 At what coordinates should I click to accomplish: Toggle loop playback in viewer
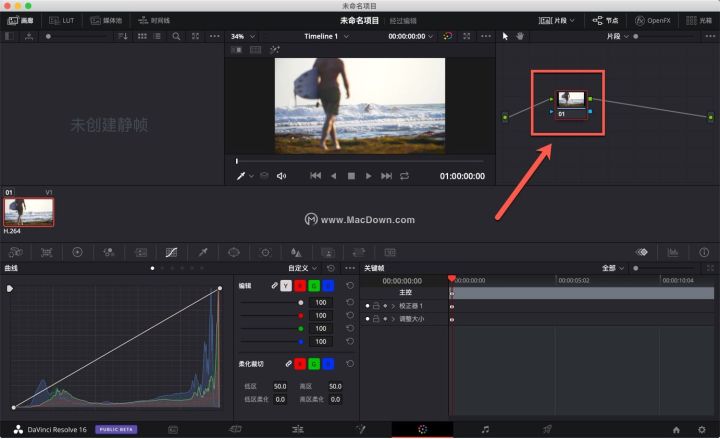click(x=404, y=176)
